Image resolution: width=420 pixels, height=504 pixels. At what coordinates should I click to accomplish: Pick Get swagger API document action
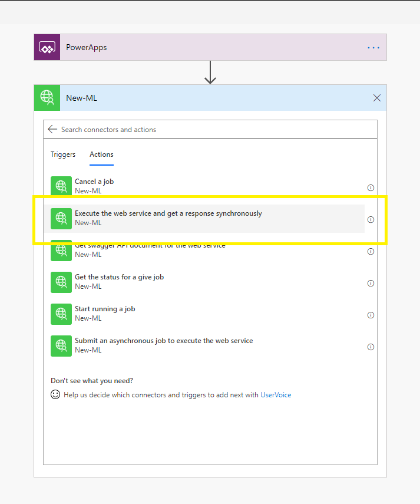(150, 246)
